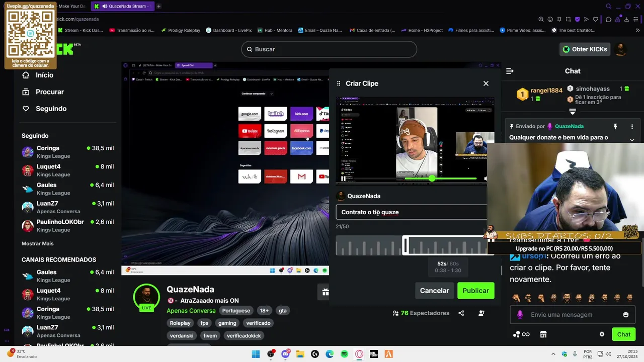Click the browser heart bookmark icon
This screenshot has width=644, height=362.
(x=596, y=19)
